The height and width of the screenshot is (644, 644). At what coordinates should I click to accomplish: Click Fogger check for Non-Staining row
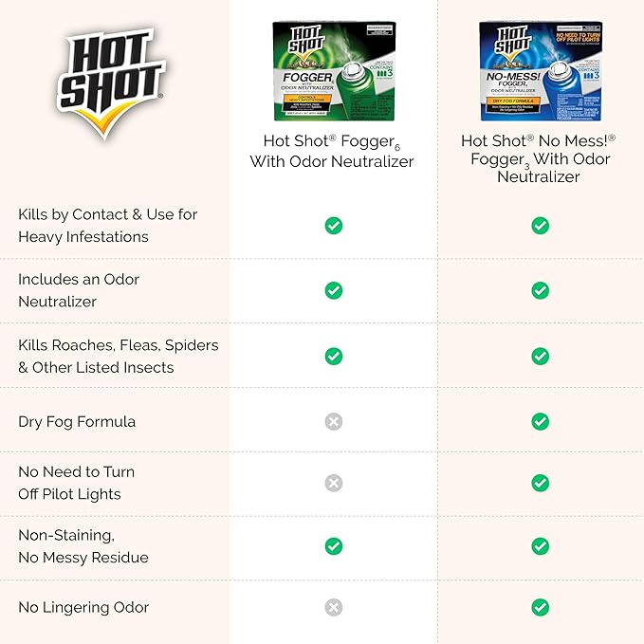334,545
